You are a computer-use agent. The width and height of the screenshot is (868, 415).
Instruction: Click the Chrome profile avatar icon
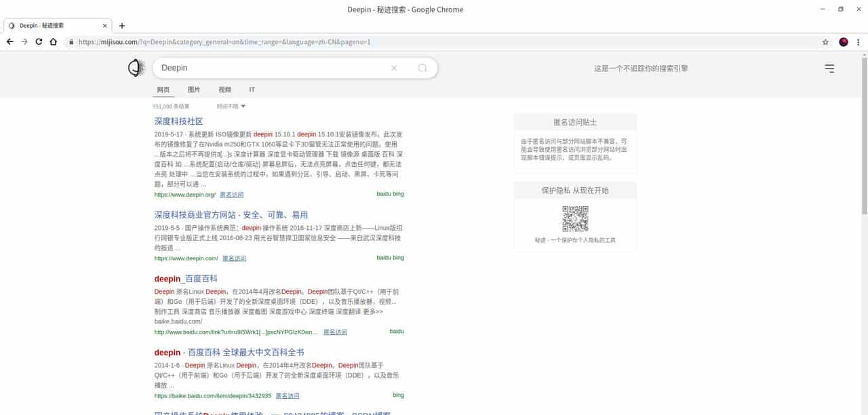click(x=843, y=41)
